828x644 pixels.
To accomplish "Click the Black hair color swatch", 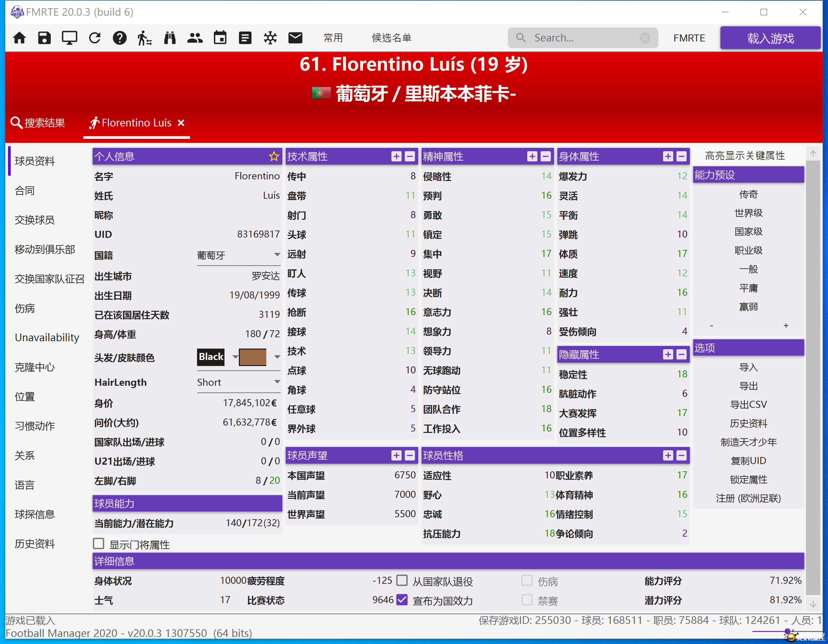I will [x=211, y=357].
